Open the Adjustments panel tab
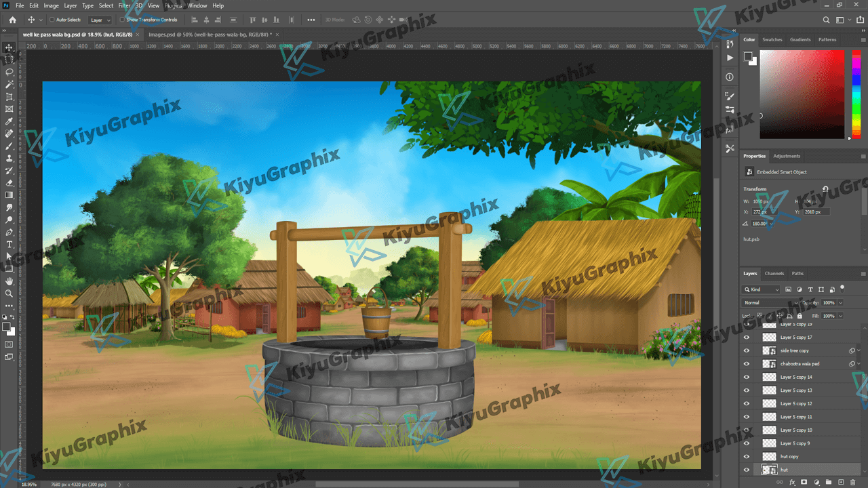The height and width of the screenshot is (488, 868). 787,156
